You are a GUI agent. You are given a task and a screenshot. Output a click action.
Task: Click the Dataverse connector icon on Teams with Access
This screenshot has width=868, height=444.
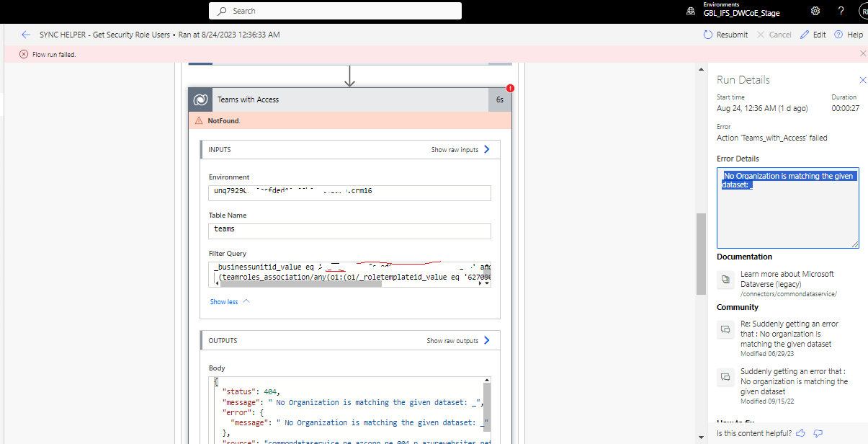200,99
